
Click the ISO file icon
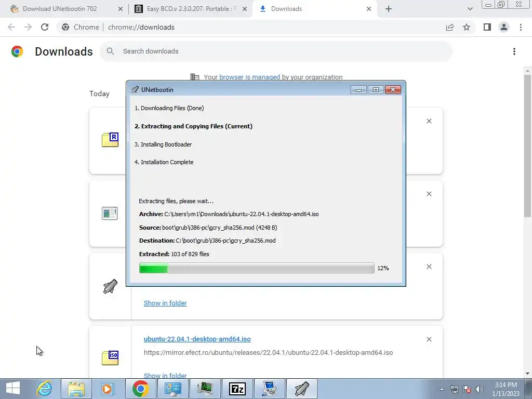point(110,358)
